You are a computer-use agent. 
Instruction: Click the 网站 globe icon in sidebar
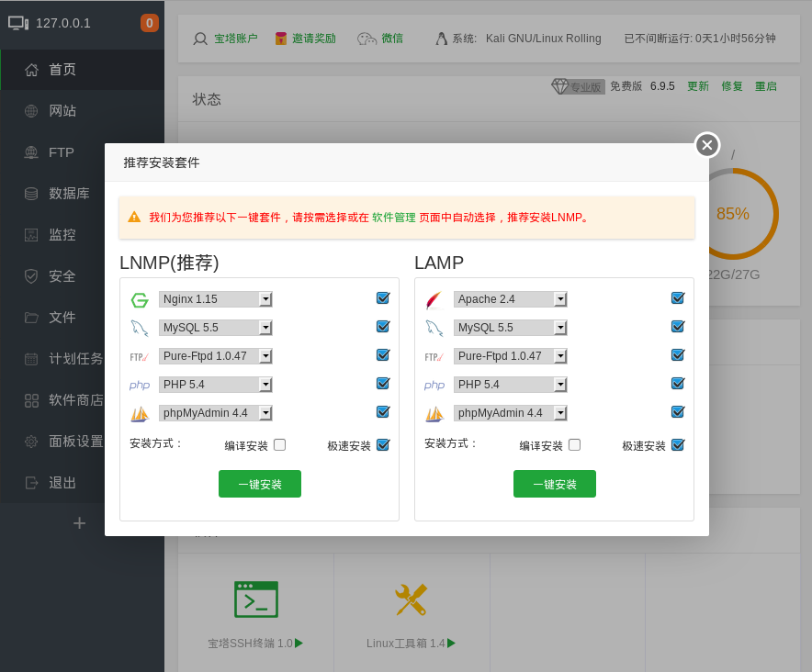click(31, 111)
